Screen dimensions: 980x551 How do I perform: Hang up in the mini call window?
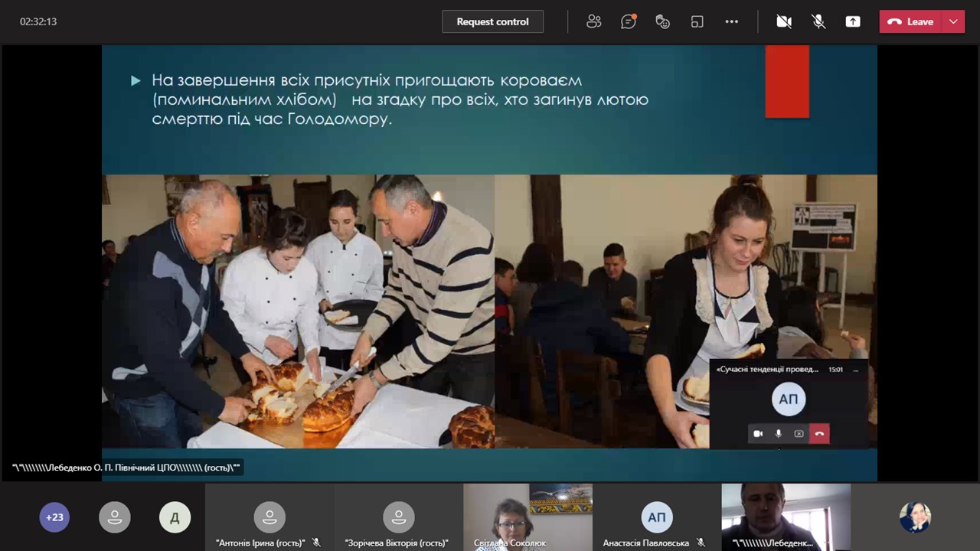(x=819, y=434)
